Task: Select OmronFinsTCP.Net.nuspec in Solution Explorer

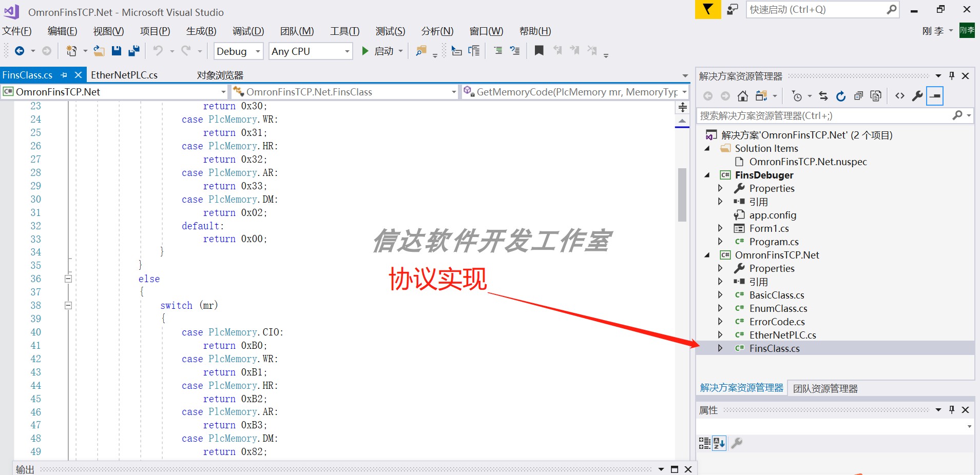Action: [x=808, y=162]
